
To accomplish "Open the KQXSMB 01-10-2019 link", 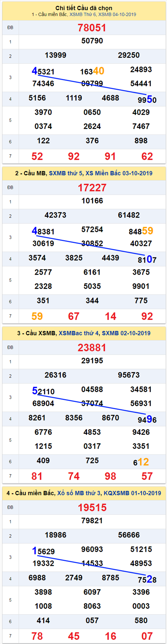I will pos(132,493).
